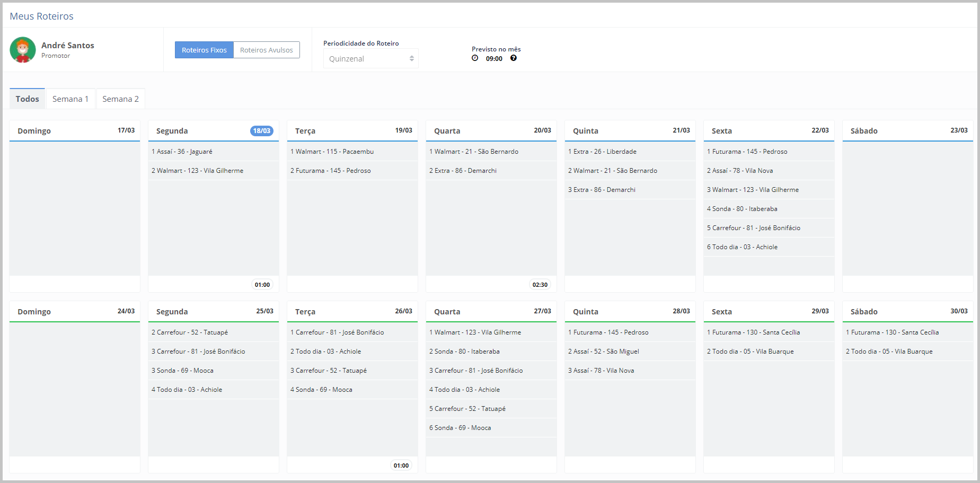Switch to Roteiros Avulsos

click(x=266, y=50)
